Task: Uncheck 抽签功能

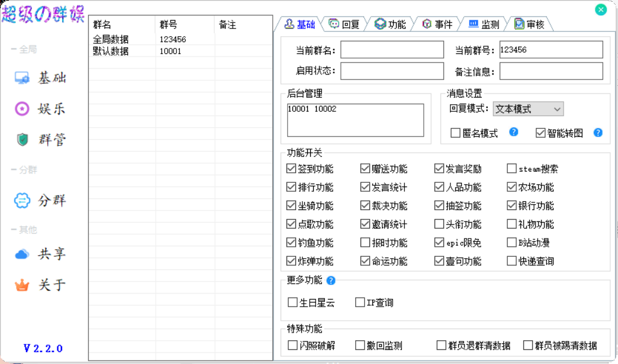Action: point(439,205)
